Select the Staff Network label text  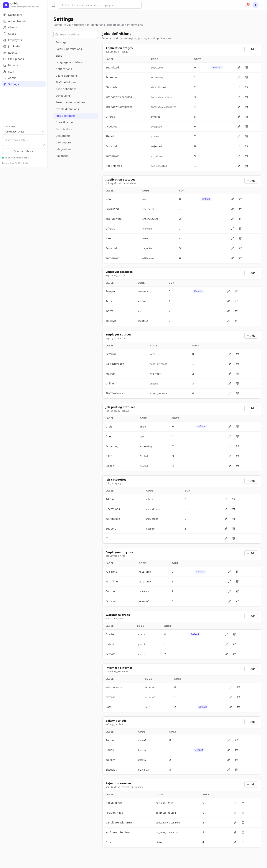114,393
